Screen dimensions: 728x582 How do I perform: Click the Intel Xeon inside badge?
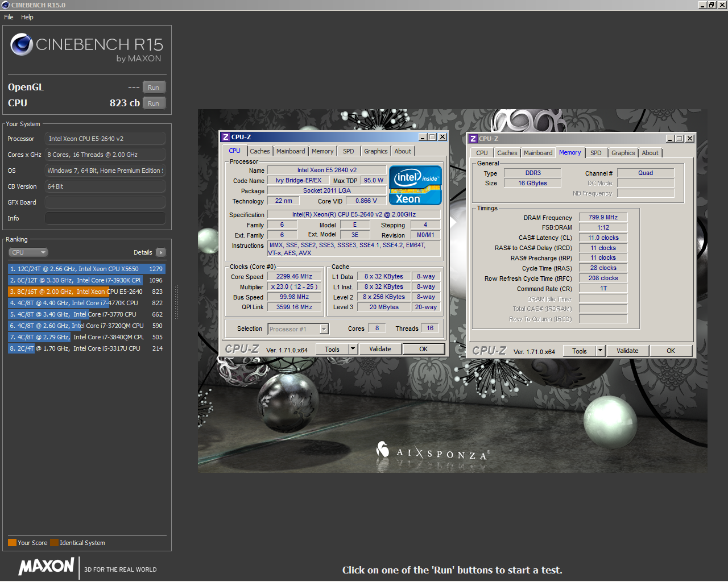pyautogui.click(x=415, y=185)
